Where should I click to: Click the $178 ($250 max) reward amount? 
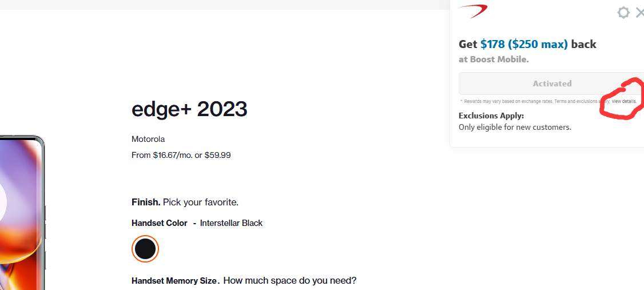pos(524,44)
